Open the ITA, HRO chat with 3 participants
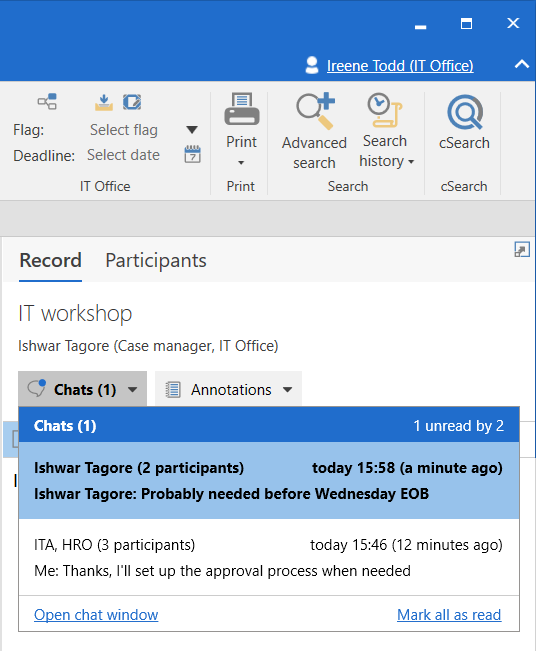This screenshot has height=651, width=536. [269, 558]
